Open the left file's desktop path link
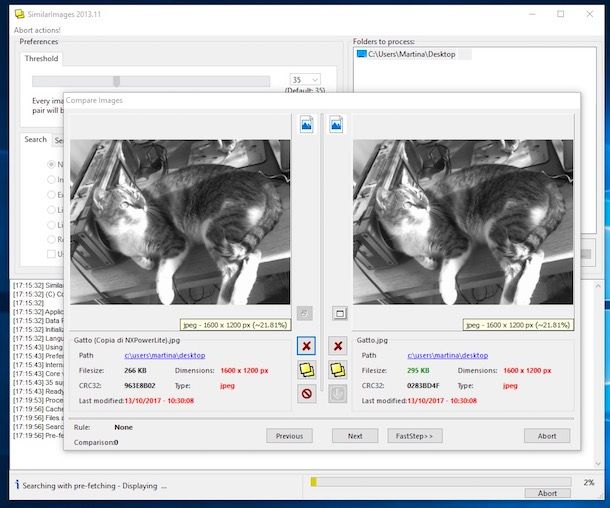Image resolution: width=610 pixels, height=508 pixels. 164,355
